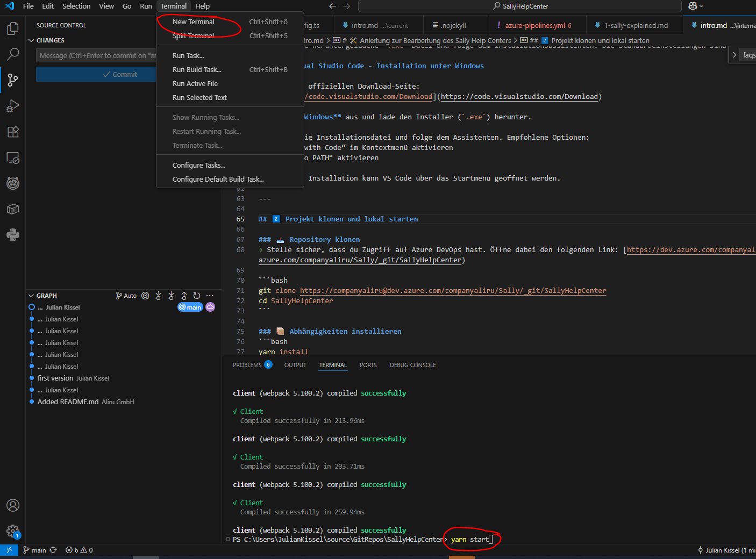Open the Extensions view

click(x=13, y=132)
